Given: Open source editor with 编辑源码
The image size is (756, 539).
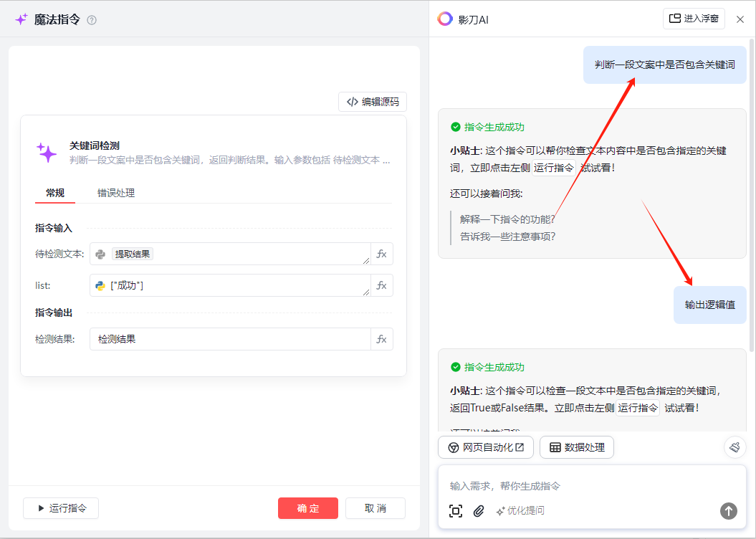Looking at the screenshot, I should pos(373,102).
